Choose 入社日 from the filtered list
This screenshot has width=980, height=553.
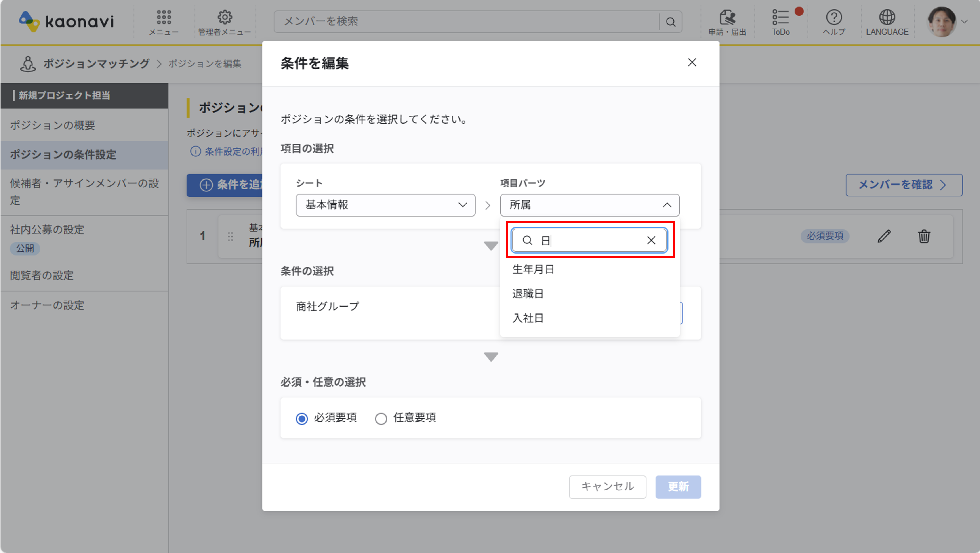(x=528, y=318)
